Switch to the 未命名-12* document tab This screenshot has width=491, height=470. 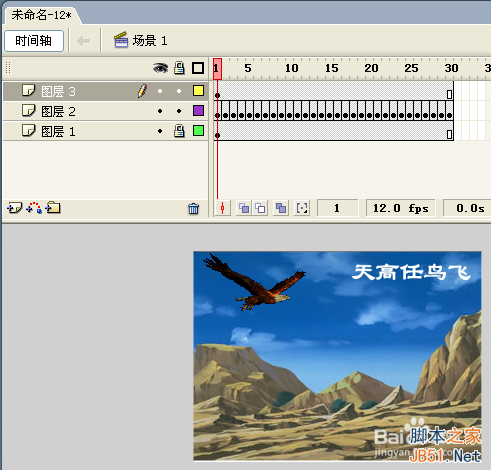pyautogui.click(x=41, y=15)
